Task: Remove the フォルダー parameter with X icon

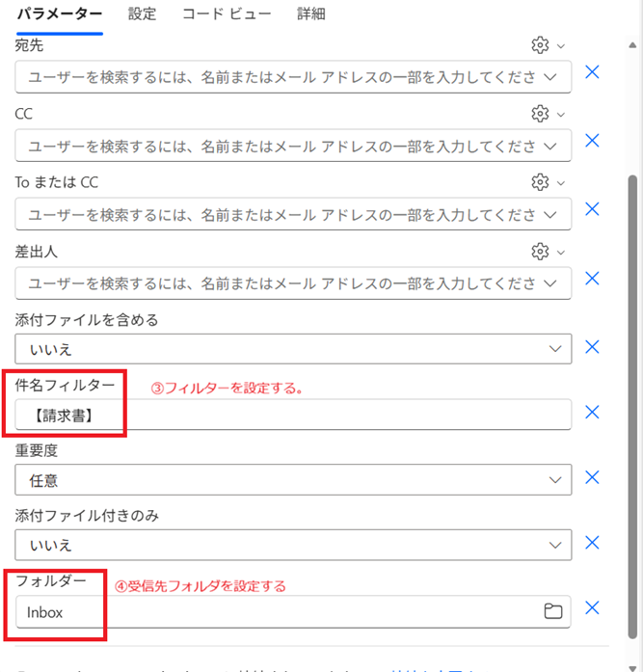Action: 593,607
